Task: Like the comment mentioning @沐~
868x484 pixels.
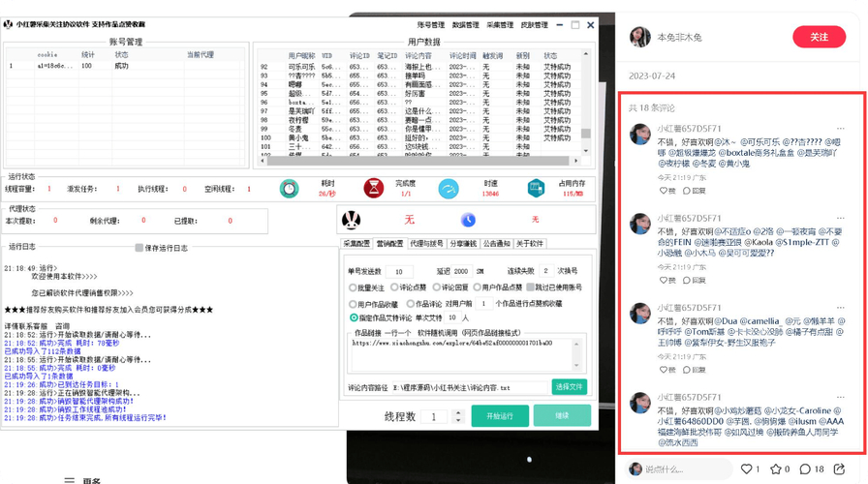Action: tap(667, 191)
